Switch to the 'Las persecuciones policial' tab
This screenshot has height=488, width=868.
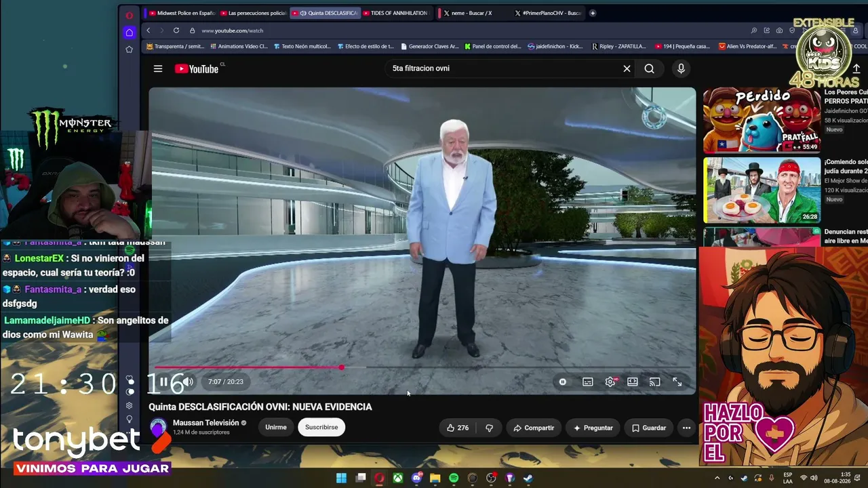[253, 13]
